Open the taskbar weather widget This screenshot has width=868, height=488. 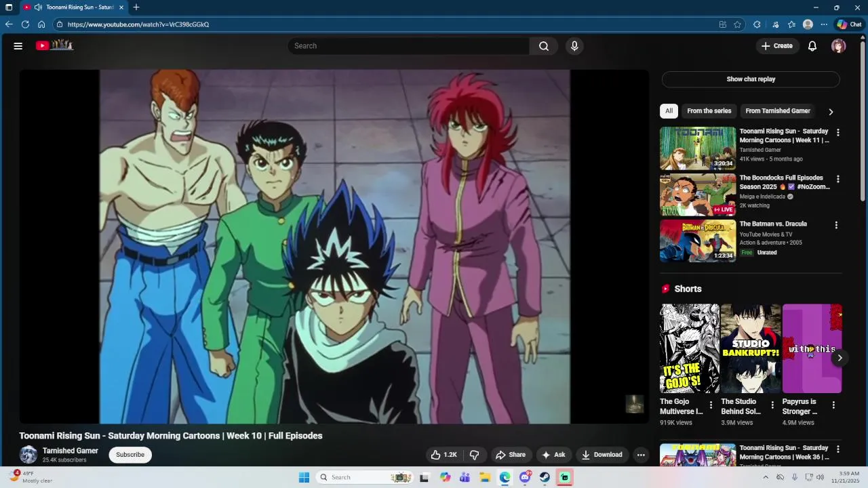click(x=31, y=477)
